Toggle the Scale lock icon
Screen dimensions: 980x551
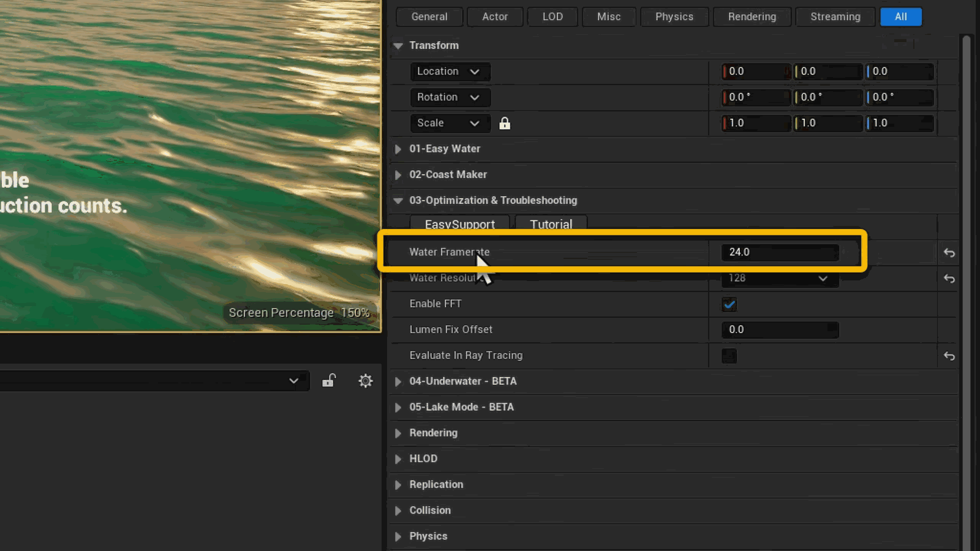505,123
